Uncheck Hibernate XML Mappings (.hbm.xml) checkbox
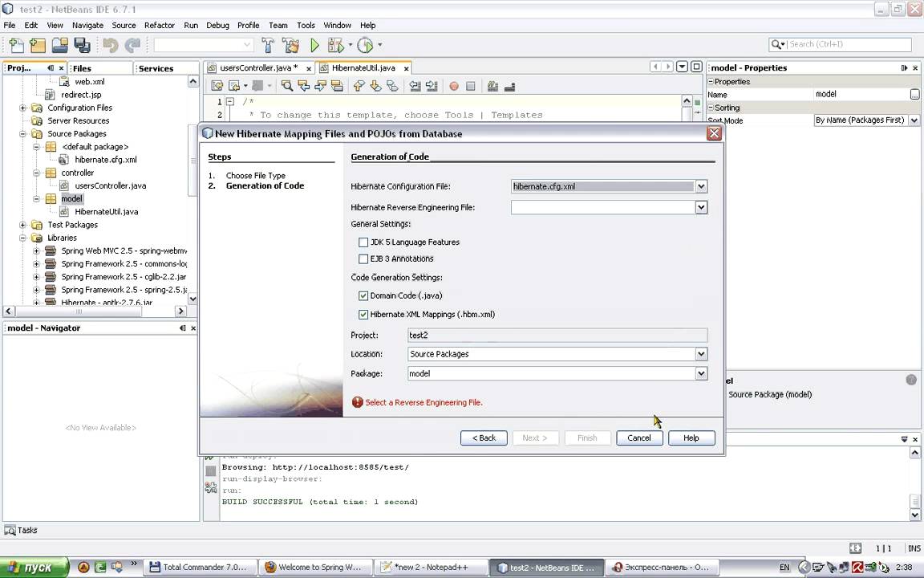This screenshot has height=578, width=924. (363, 315)
